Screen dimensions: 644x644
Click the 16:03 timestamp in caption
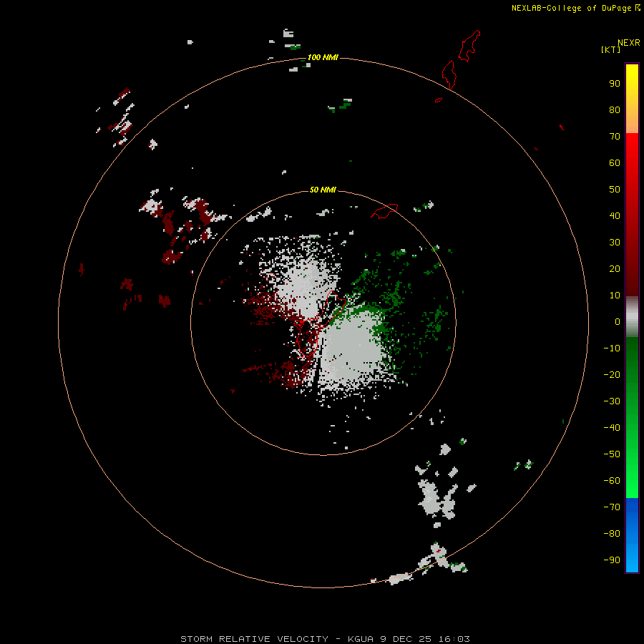point(453,639)
